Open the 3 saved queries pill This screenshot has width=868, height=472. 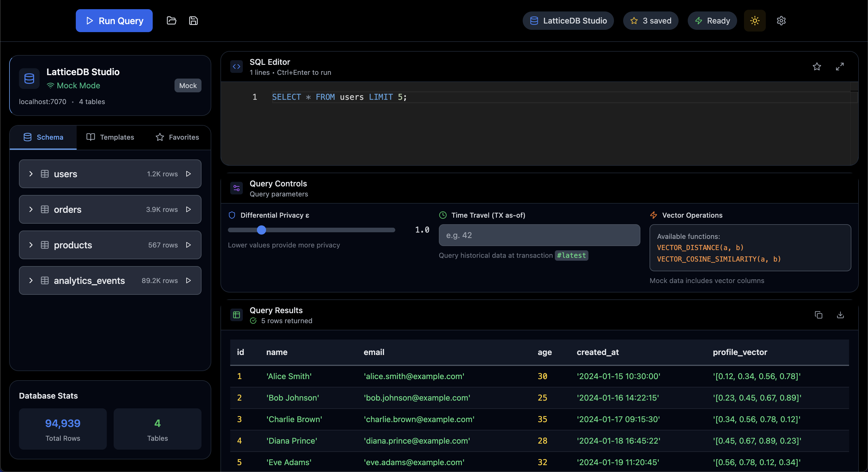click(650, 21)
